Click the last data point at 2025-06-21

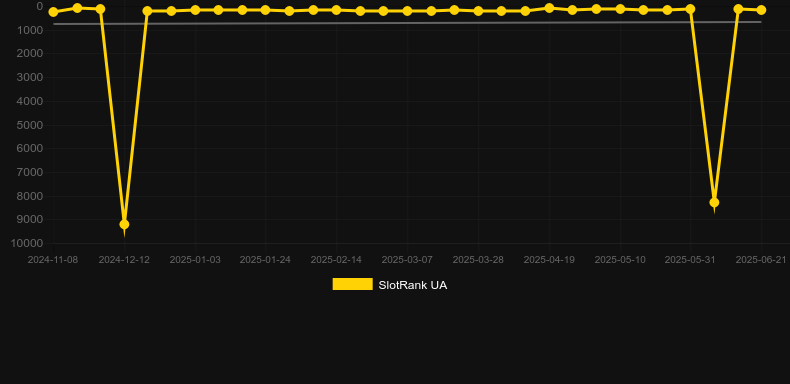tap(761, 10)
